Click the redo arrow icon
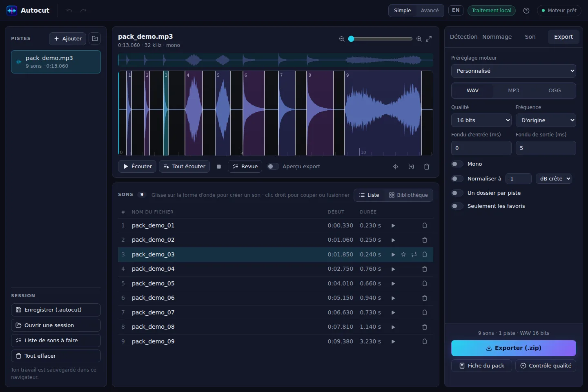Image resolution: width=588 pixels, height=392 pixels. [x=83, y=11]
